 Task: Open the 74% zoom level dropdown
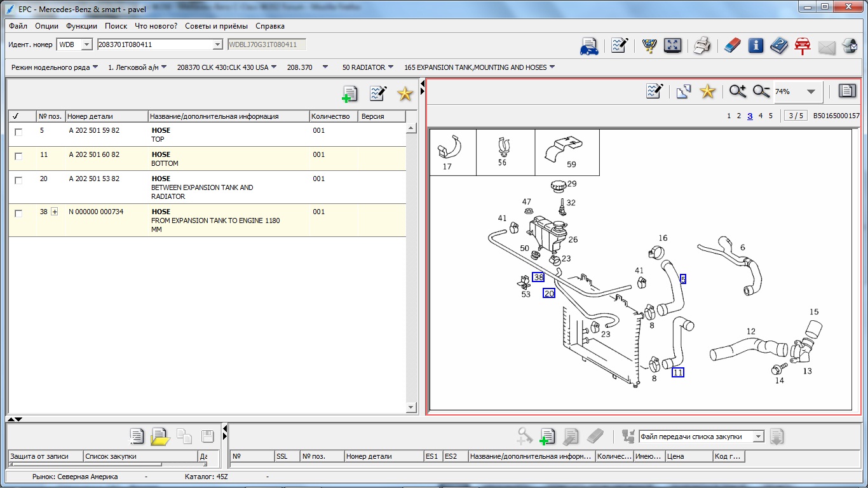click(x=811, y=91)
